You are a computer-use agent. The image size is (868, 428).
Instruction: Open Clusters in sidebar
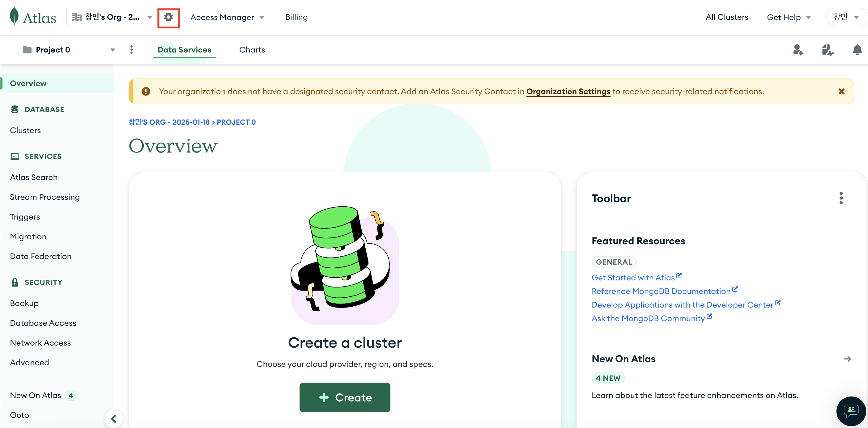click(x=25, y=130)
